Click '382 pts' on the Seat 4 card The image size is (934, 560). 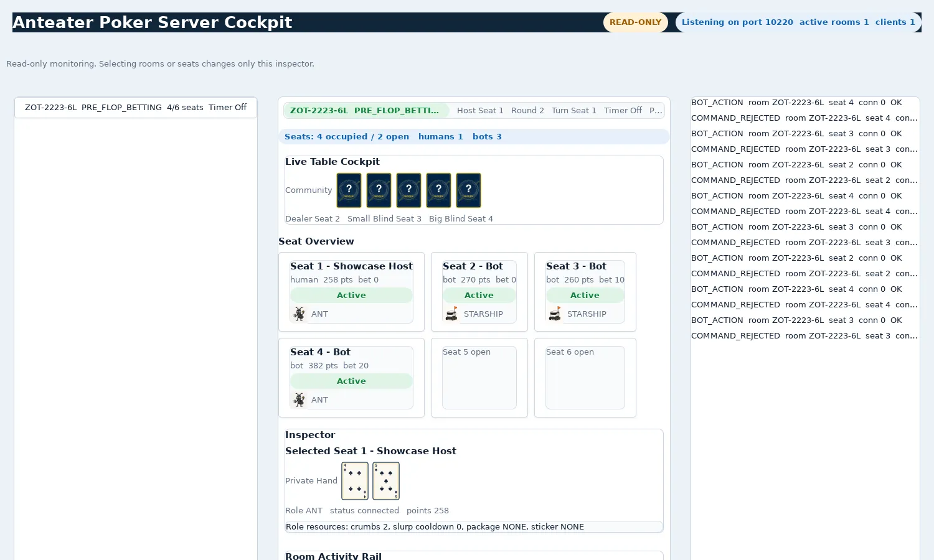pyautogui.click(x=323, y=366)
